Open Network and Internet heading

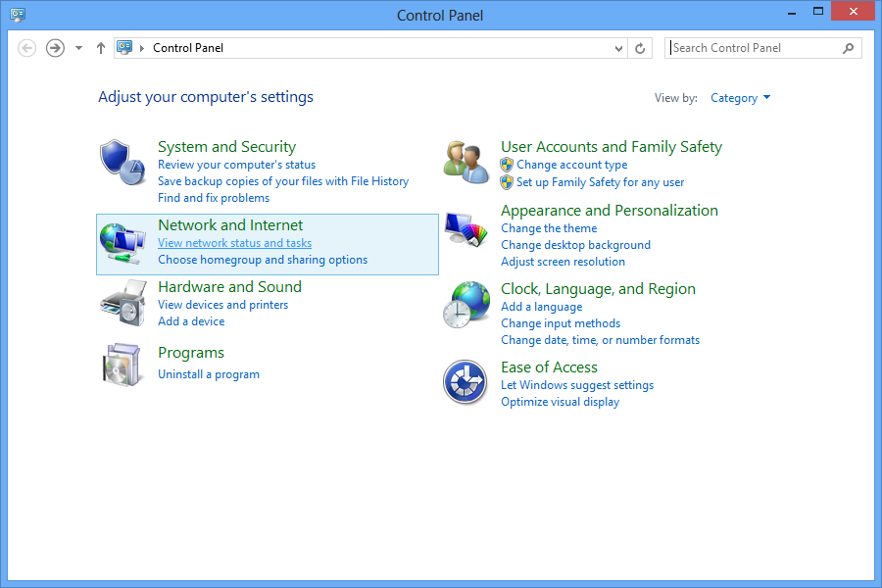230,225
